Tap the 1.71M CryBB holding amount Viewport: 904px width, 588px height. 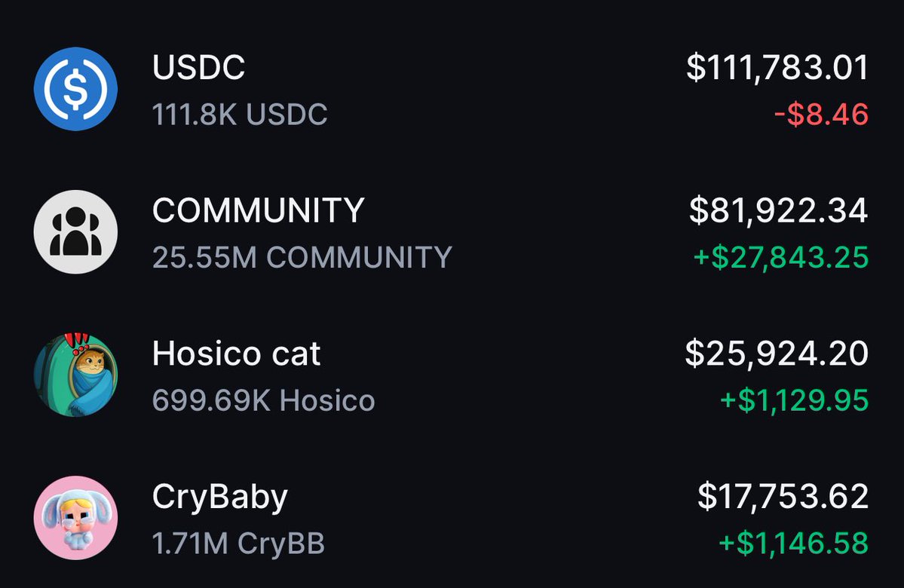tap(239, 544)
